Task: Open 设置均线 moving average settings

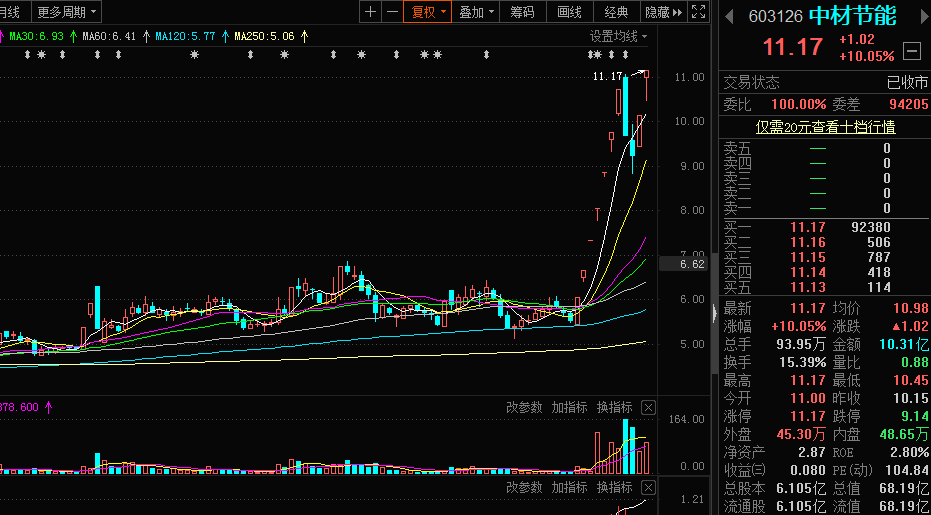Action: 618,36
